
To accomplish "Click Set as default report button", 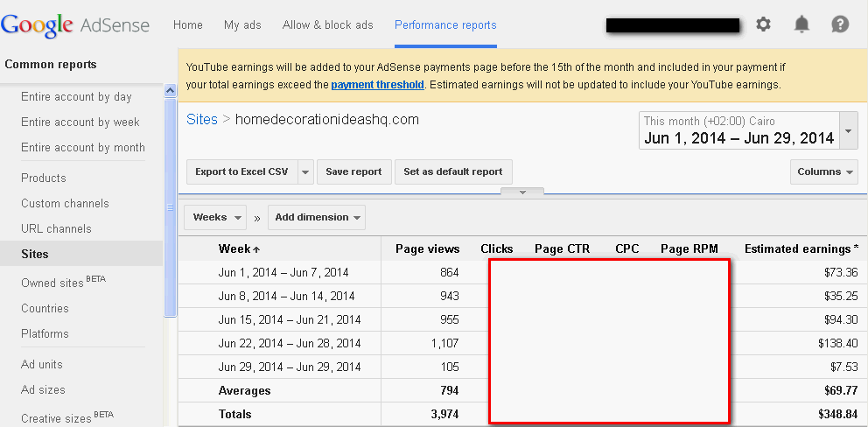I will (x=453, y=172).
